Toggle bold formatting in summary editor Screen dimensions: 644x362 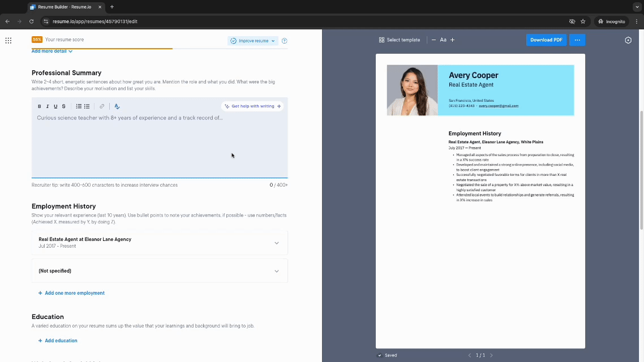[x=39, y=106]
